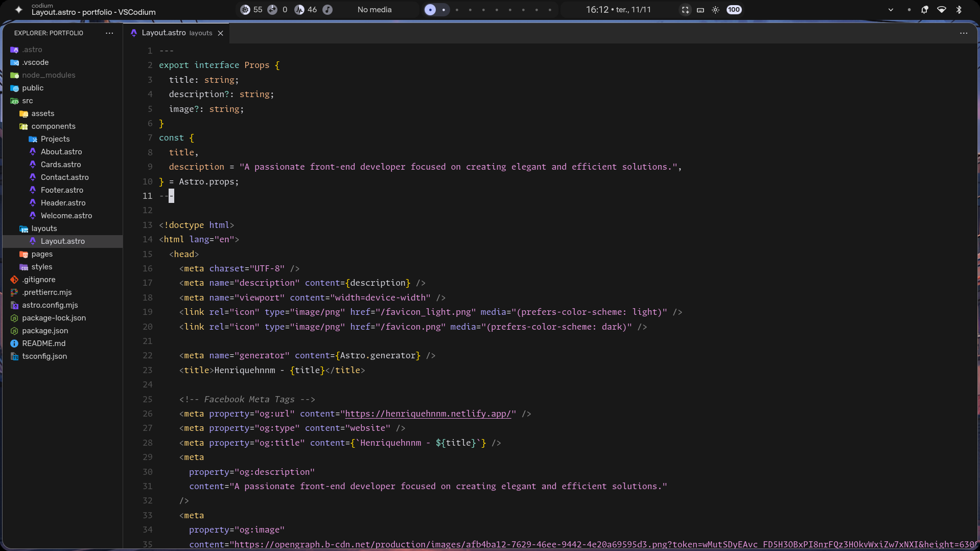Open the Explorer panel more actions menu
The width and height of the screenshot is (980, 551).
109,33
